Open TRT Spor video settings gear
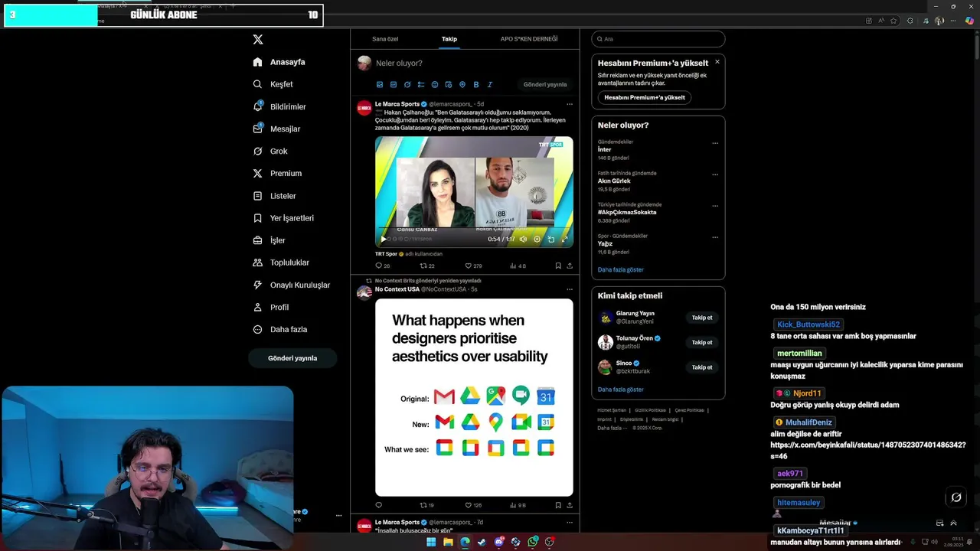 pyautogui.click(x=537, y=239)
